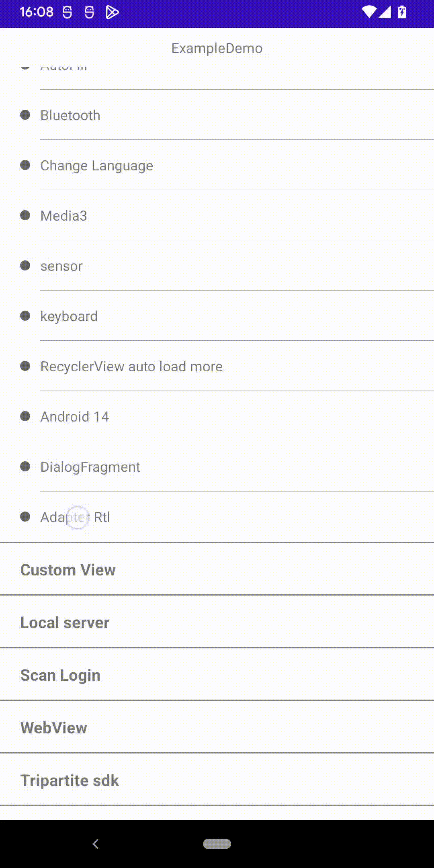This screenshot has width=434, height=868.
Task: Tap the bullet dot beside Media3
Action: pos(25,215)
